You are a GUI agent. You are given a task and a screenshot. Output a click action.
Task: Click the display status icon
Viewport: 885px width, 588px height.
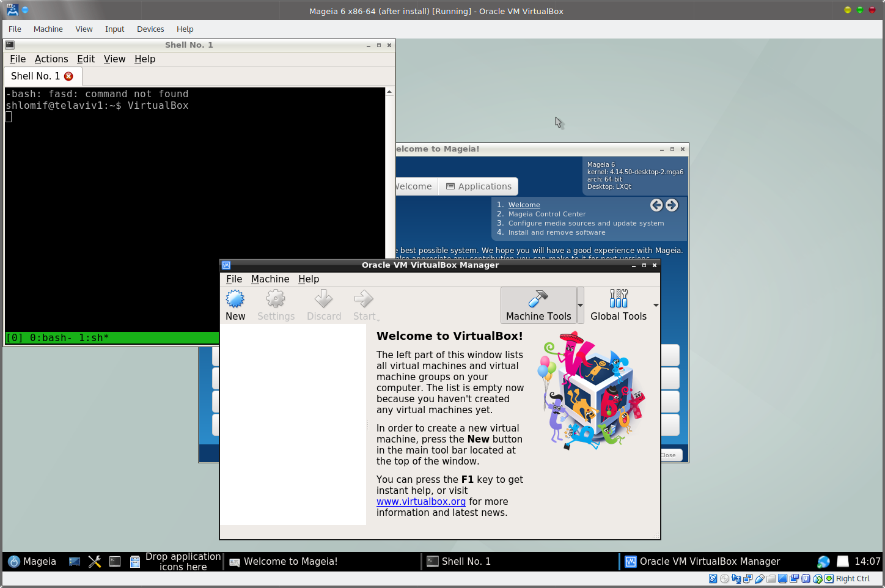783,578
